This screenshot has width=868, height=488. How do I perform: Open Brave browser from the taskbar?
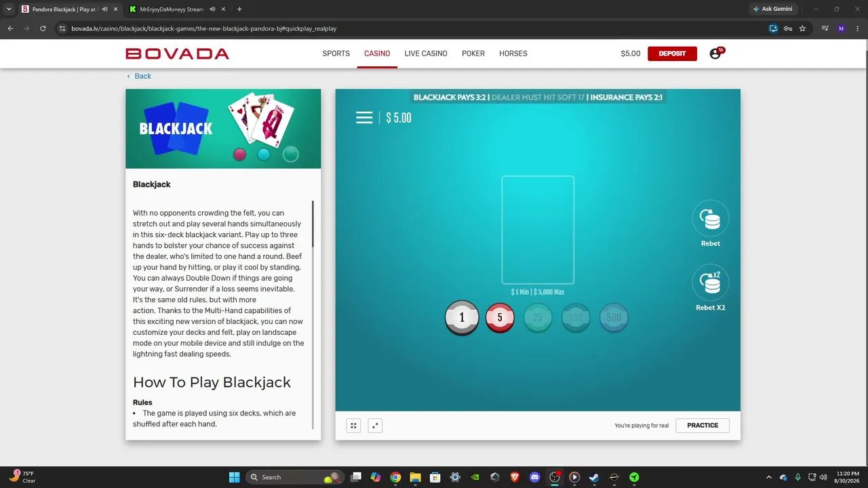click(515, 477)
